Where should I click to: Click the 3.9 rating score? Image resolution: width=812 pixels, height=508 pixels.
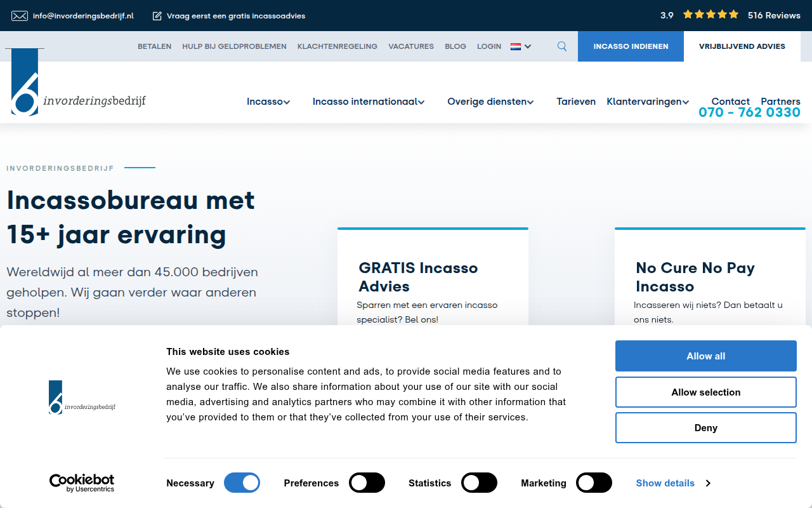[x=667, y=15]
